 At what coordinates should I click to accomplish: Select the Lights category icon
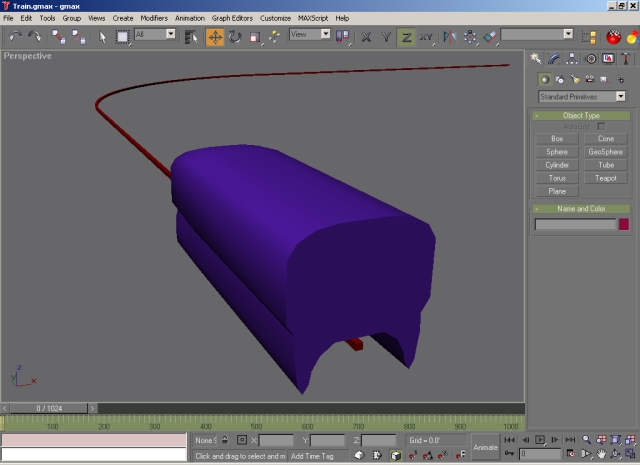[574, 79]
